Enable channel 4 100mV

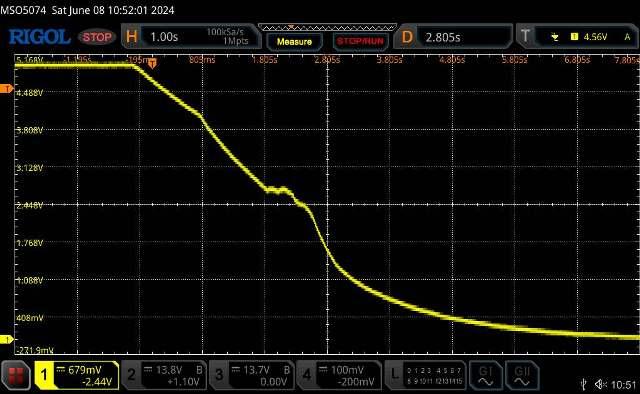click(339, 375)
